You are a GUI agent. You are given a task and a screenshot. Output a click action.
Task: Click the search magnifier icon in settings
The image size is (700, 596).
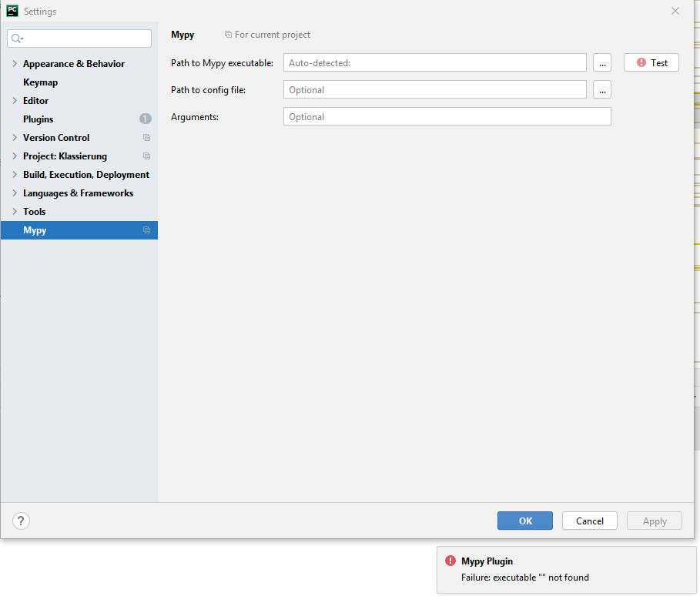point(17,39)
